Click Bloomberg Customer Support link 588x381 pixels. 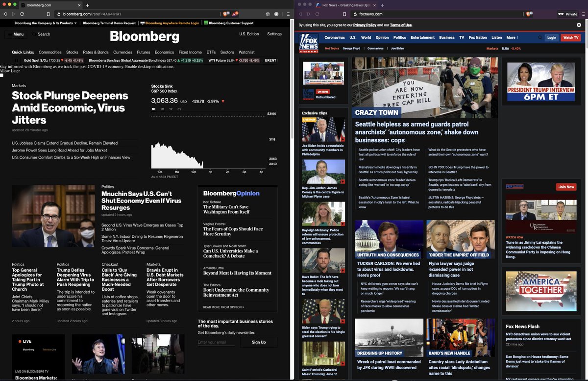(231, 23)
